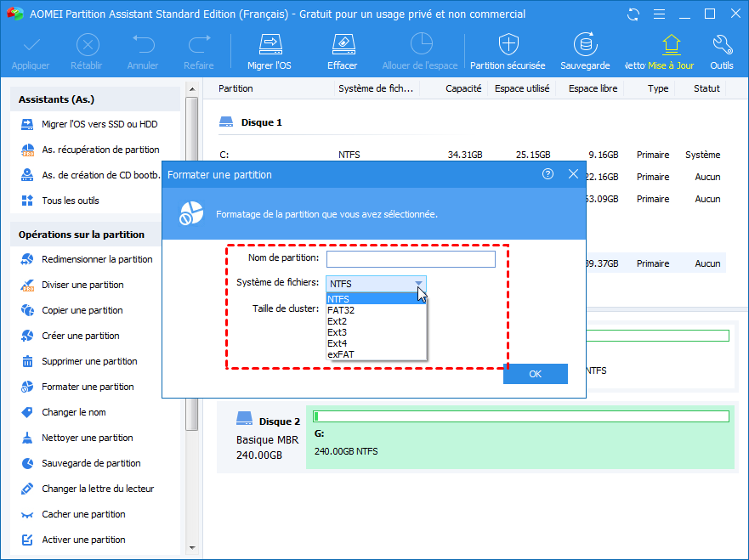
Task: Open Tous les outils entry
Action: coord(60,201)
